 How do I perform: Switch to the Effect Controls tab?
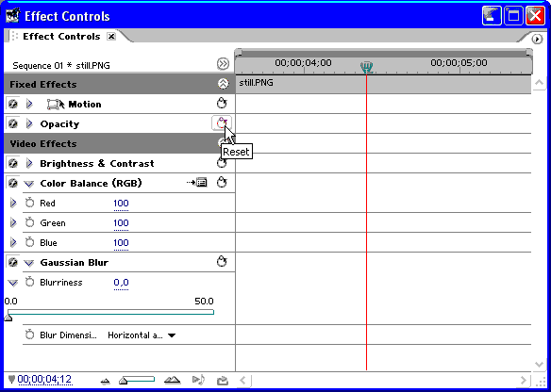tap(61, 37)
